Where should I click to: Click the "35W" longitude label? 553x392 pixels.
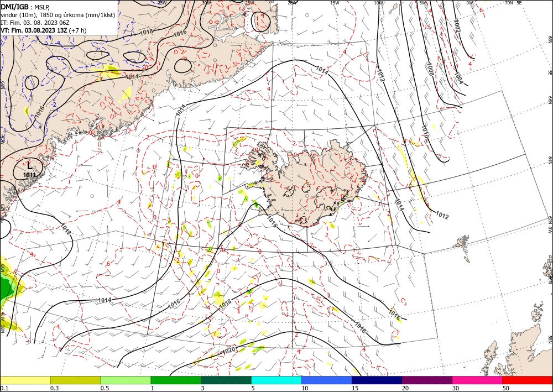coord(162,3)
